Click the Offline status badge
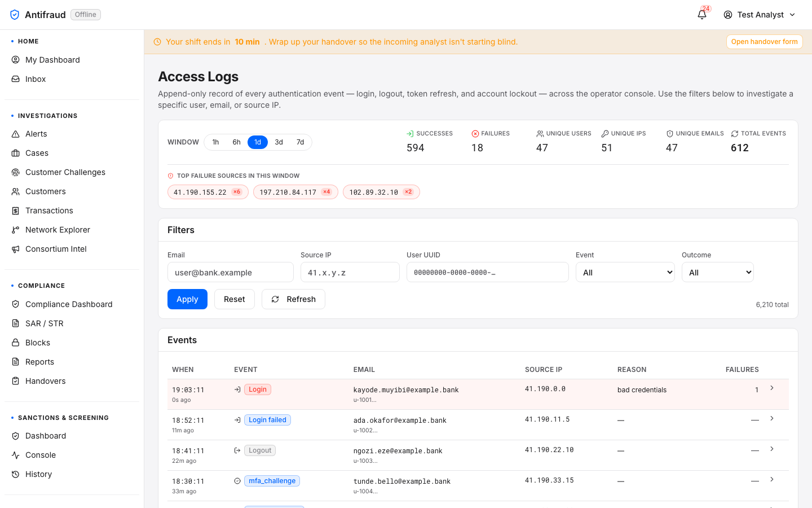 pos(86,15)
